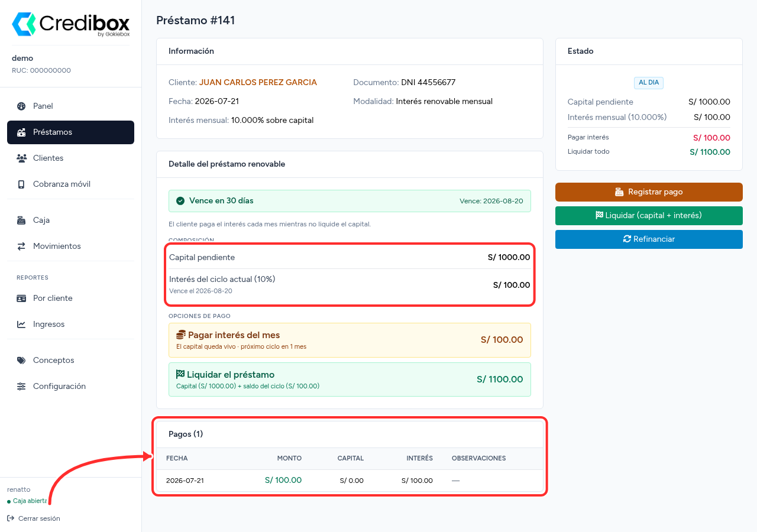Screen dimensions: 757x532
Task: Click the coins icon in Pagar interés del mes
Action: pyautogui.click(x=181, y=335)
